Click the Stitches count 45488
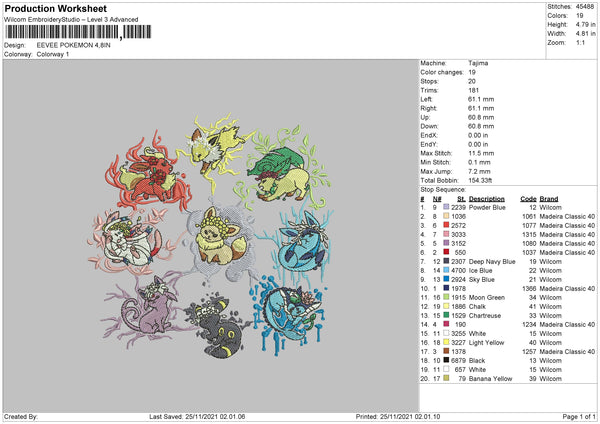This screenshot has height=424, width=600. (585, 7)
